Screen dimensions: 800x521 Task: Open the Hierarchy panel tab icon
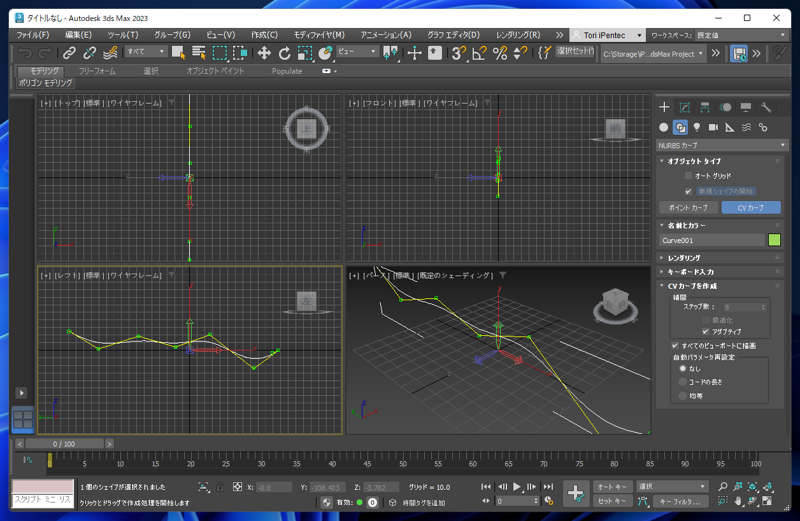click(x=705, y=107)
